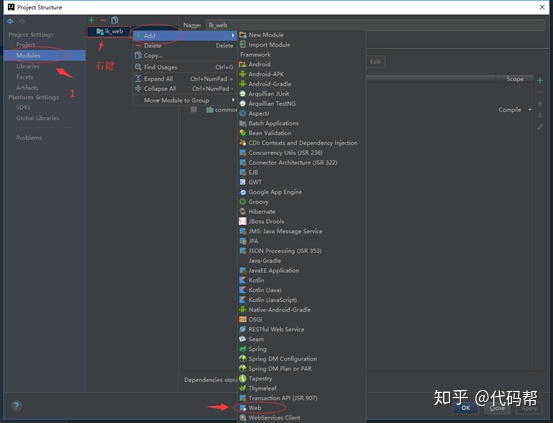
Task: Select the Kotlin framework entry
Action: tap(302, 280)
